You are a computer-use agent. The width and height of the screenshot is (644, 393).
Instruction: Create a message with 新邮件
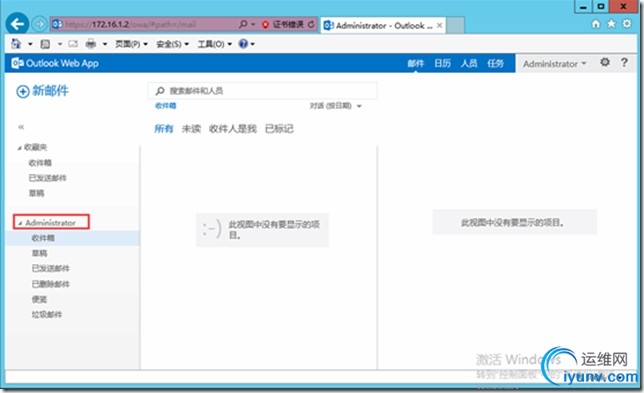coord(42,91)
